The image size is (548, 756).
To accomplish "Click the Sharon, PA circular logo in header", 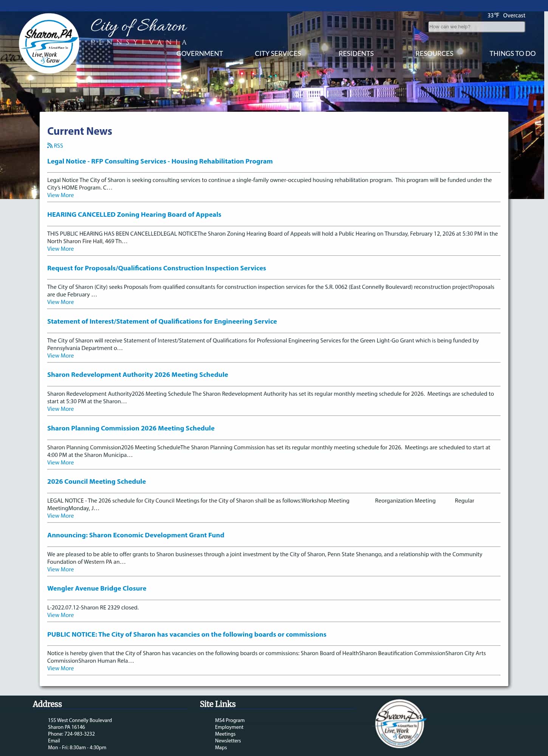I will 49,43.
